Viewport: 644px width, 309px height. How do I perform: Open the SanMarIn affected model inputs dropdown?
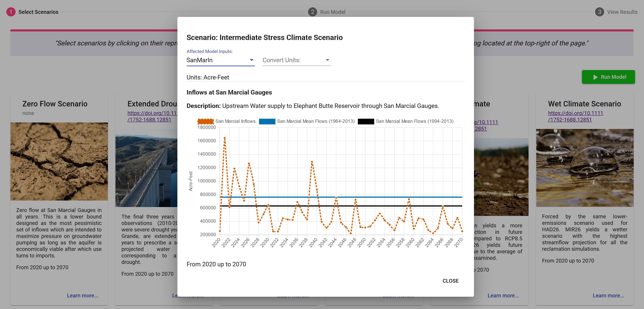coord(220,60)
